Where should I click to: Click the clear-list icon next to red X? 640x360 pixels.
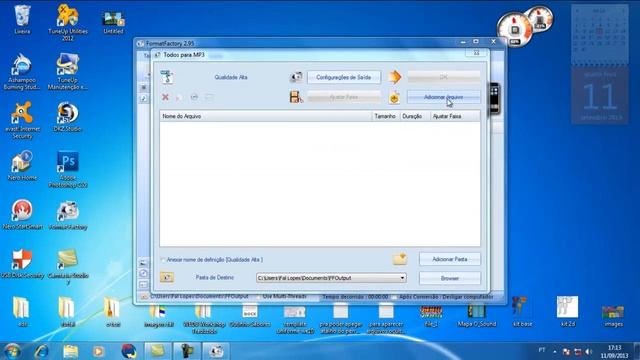pos(179,97)
